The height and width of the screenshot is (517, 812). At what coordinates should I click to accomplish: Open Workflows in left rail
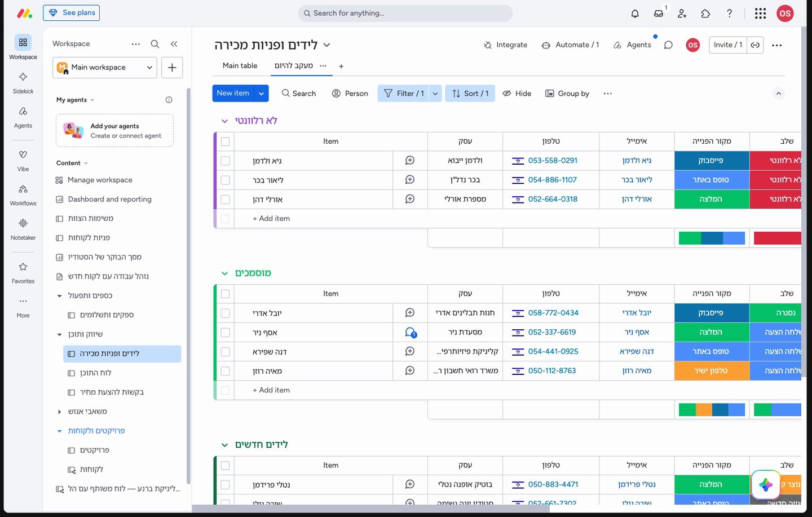[x=23, y=195]
